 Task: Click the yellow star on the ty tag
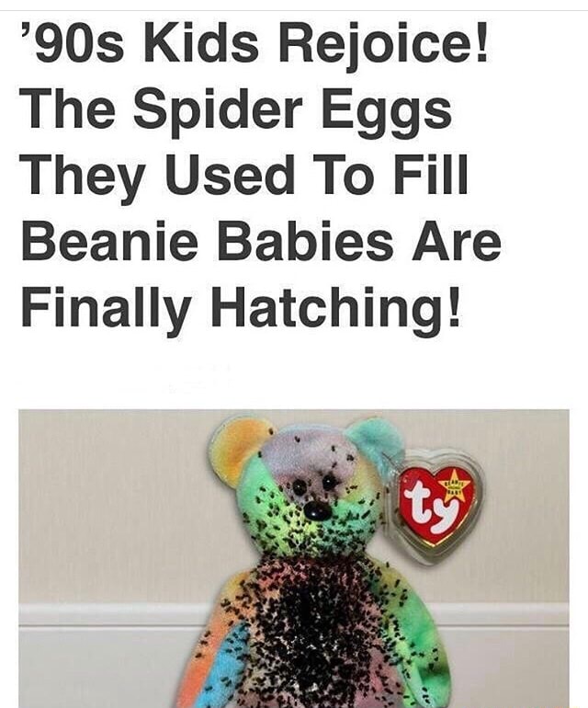[x=458, y=486]
